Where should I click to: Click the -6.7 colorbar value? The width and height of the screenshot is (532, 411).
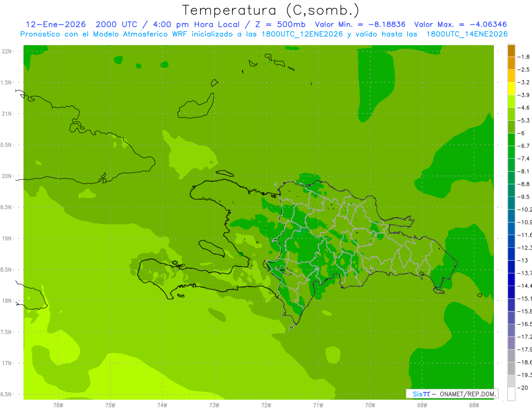(x=524, y=146)
